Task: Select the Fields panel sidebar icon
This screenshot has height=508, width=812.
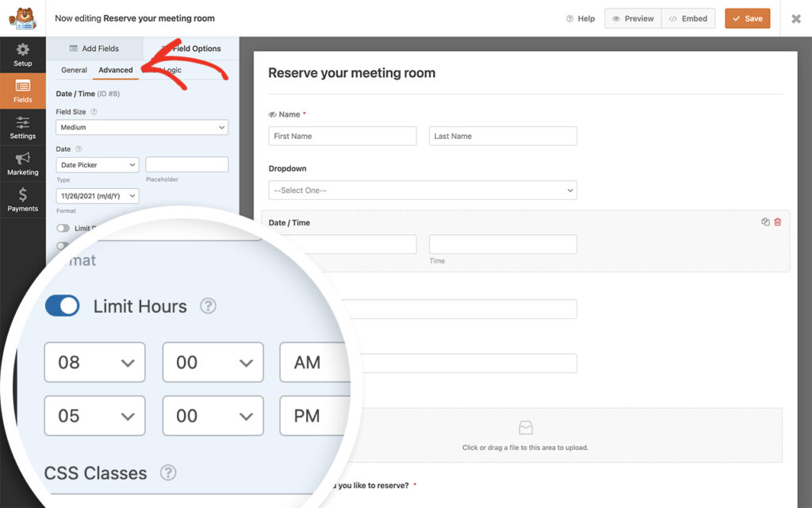Action: click(x=23, y=90)
